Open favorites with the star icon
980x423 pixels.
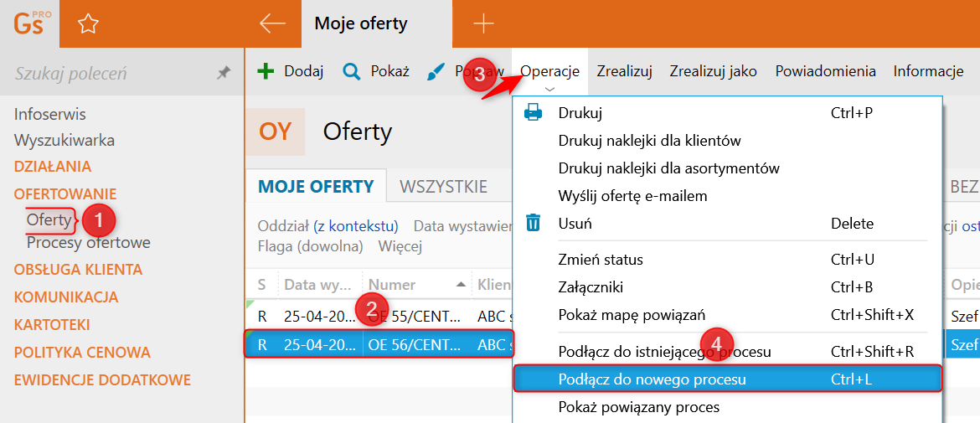88,24
